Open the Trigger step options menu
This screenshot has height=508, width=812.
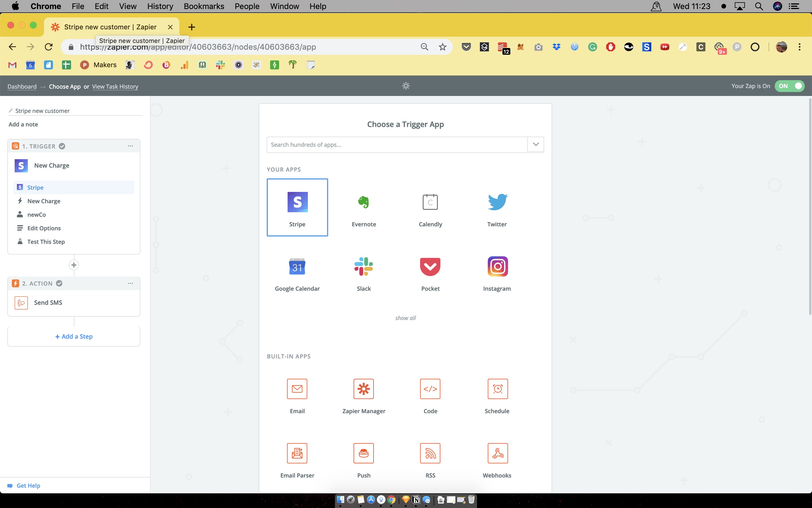pos(131,146)
